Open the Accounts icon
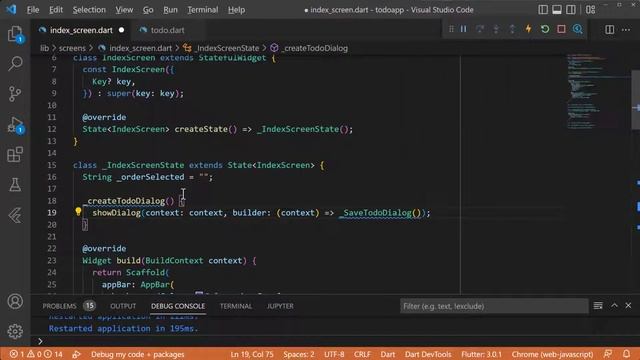Image resolution: width=640 pixels, height=360 pixels. (15, 301)
